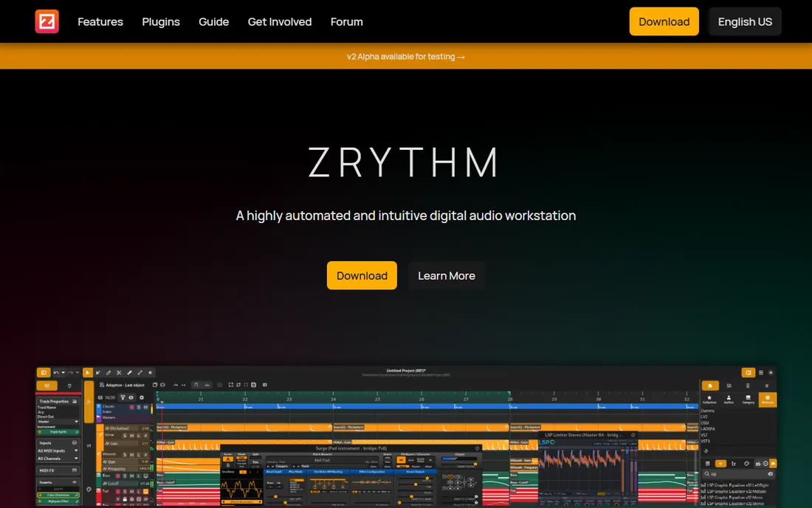Viewport: 812px width, 508px height.
Task: Select the scissors cut tool in the preview
Action: click(x=119, y=373)
